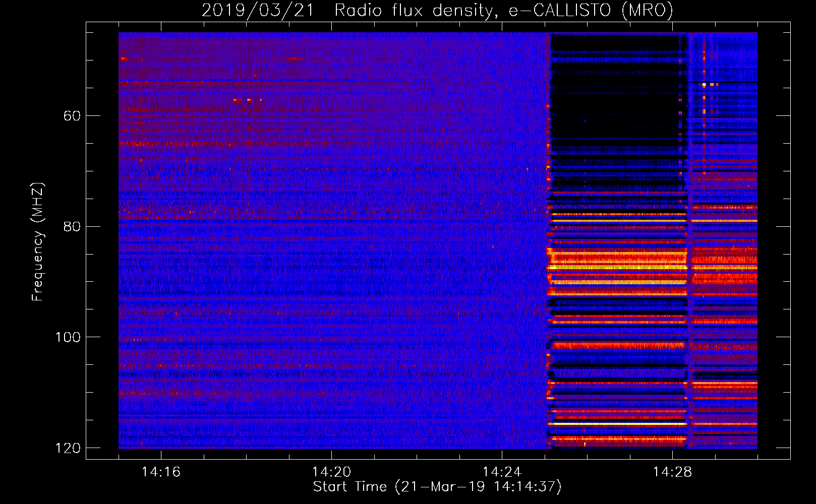Click the '100' frequency tick label
This screenshot has height=504, width=816.
(x=68, y=337)
